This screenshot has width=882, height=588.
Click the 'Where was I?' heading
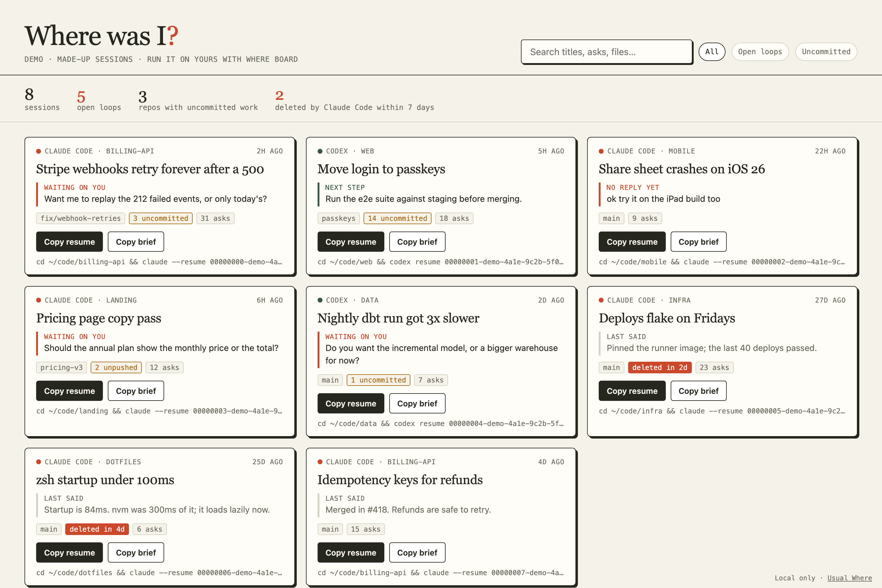pos(101,36)
